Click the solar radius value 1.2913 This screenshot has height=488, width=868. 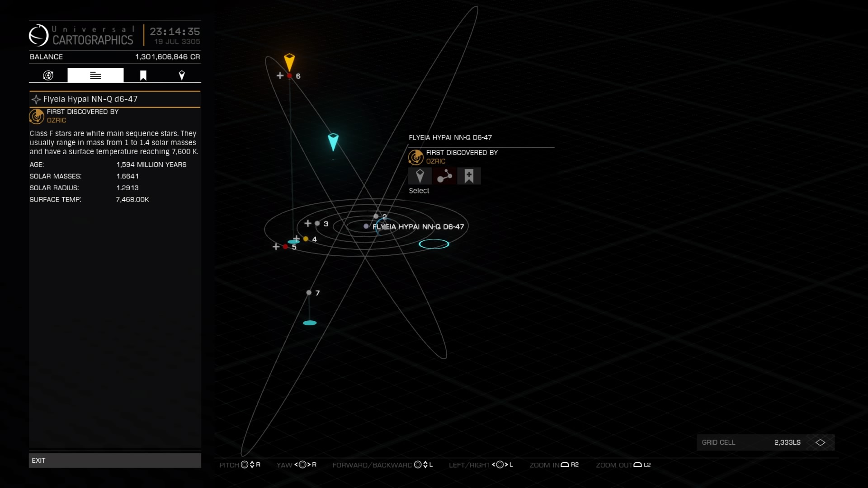127,188
